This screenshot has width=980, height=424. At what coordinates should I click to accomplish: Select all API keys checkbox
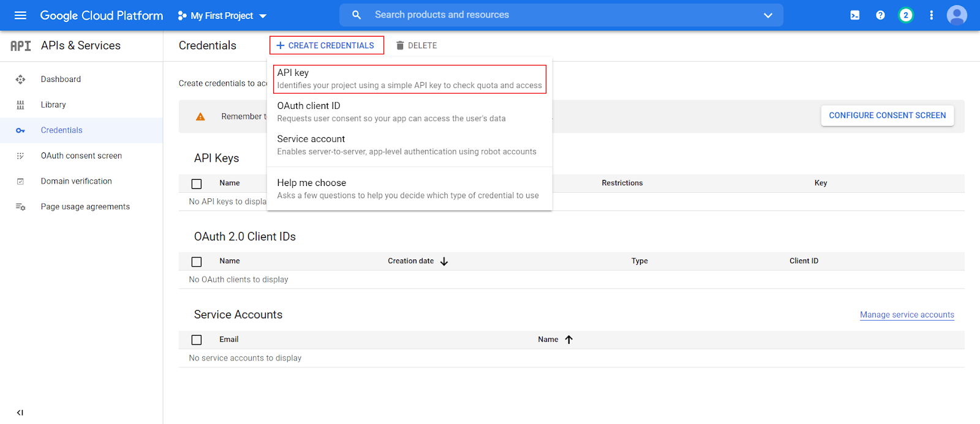pos(197,184)
